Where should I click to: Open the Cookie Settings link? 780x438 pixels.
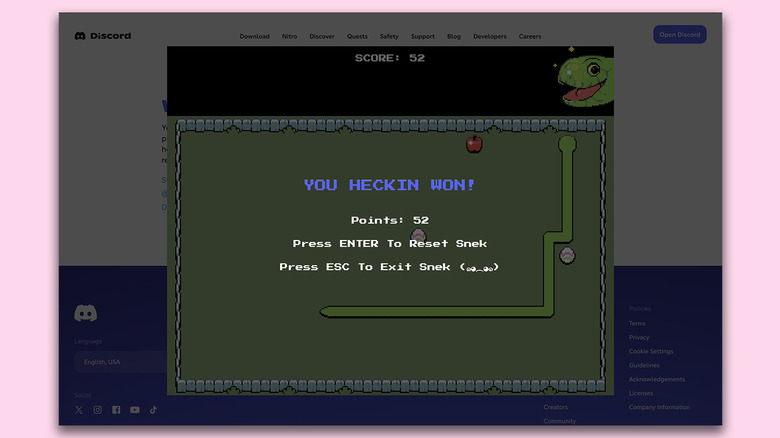coord(651,351)
